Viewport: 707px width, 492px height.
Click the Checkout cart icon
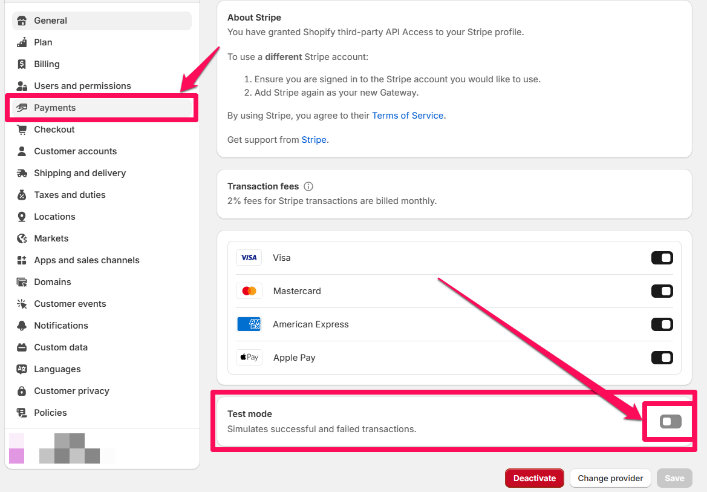click(x=22, y=129)
